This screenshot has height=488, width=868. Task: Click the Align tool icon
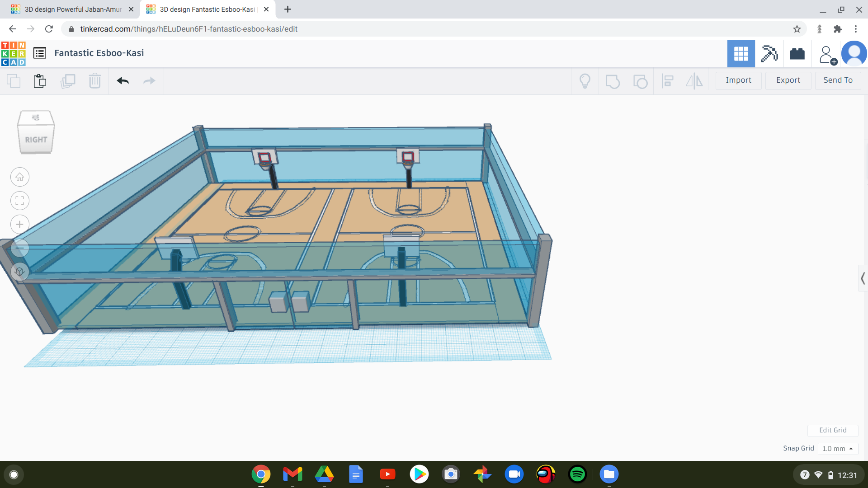click(668, 81)
